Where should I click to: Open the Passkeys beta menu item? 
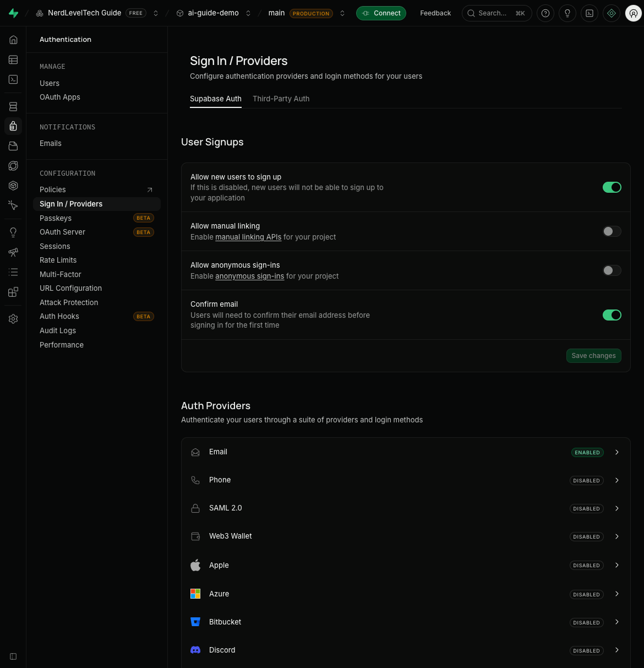(96, 218)
